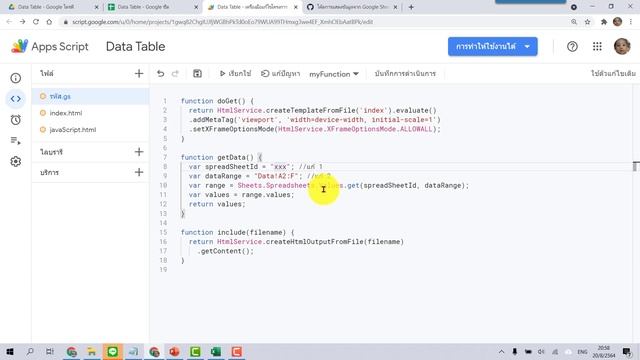Go to the browser home page

[49, 22]
